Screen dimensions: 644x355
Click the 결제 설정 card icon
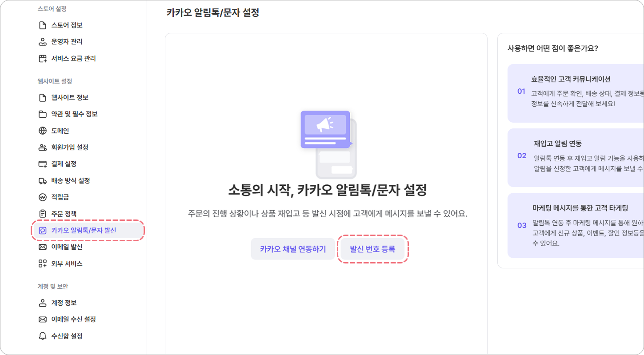click(43, 164)
